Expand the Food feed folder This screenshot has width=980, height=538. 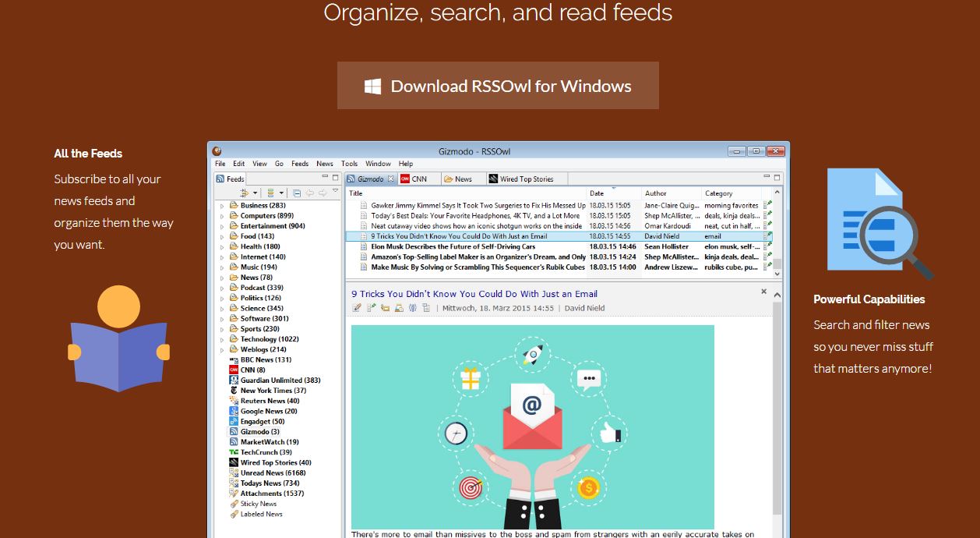click(x=221, y=236)
